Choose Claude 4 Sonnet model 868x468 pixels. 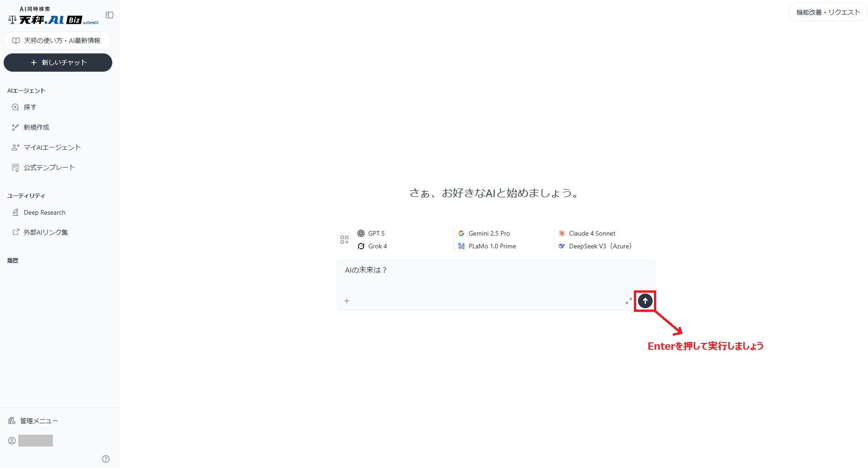[x=592, y=233]
